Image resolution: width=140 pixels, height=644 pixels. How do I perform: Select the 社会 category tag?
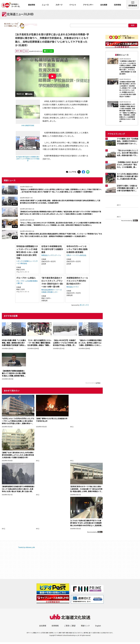[26, 51]
